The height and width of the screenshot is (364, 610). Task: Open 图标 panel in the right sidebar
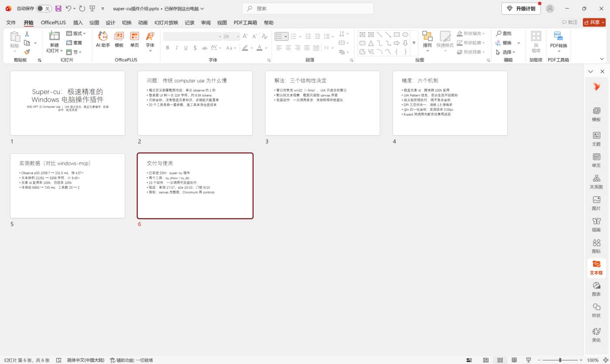596,246
